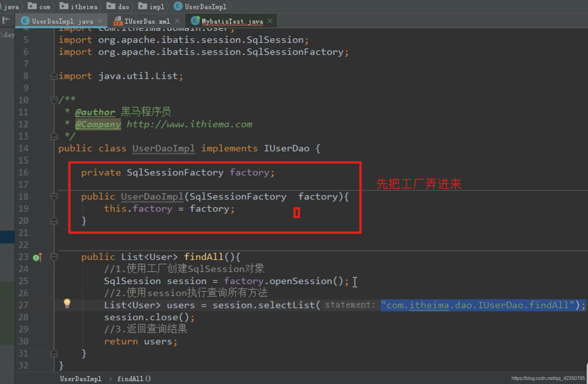This screenshot has width=588, height=384.
Task: Close the MybatisTest.java tab
Action: coord(270,21)
